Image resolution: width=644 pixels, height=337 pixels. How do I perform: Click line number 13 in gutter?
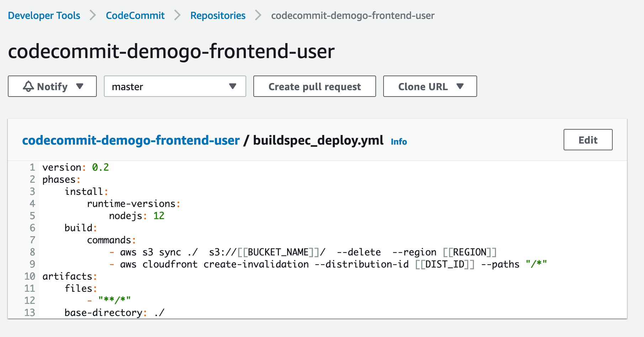coord(30,312)
